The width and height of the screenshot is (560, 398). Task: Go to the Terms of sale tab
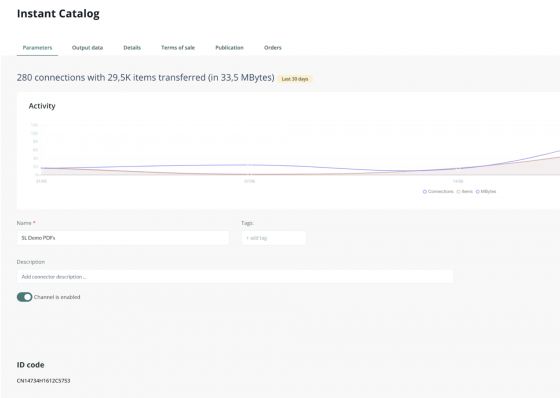click(178, 48)
